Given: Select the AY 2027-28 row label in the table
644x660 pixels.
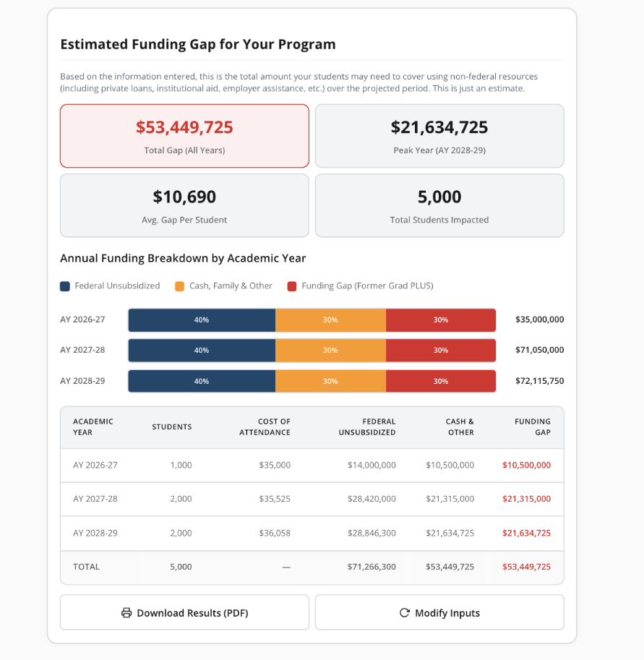Looking at the screenshot, I should (x=95, y=499).
